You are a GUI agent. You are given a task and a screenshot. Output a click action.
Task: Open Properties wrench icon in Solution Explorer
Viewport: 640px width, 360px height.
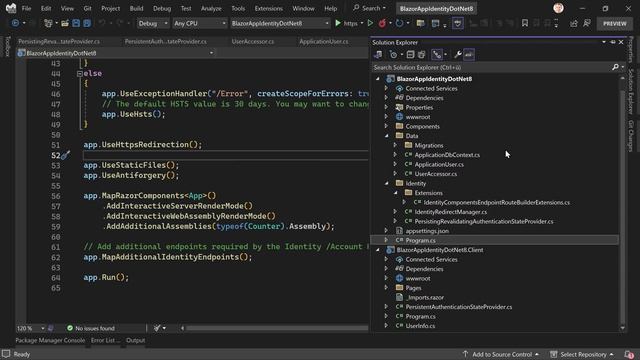458,54
